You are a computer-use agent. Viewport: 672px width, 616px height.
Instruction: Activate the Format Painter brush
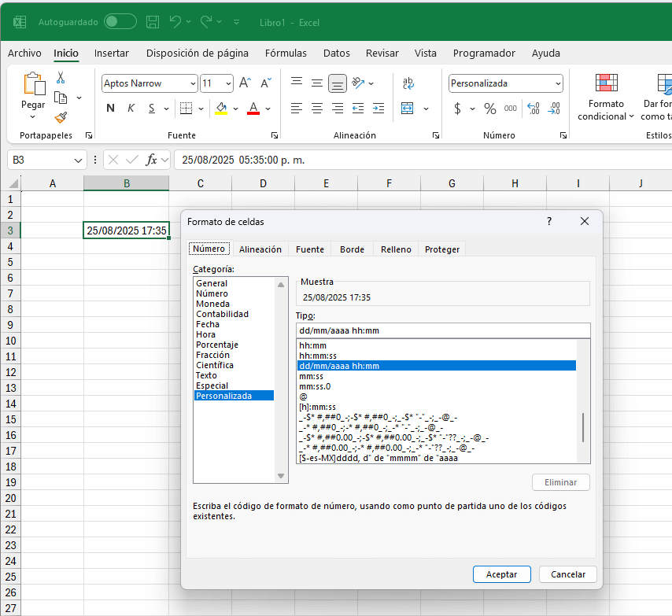tap(61, 117)
